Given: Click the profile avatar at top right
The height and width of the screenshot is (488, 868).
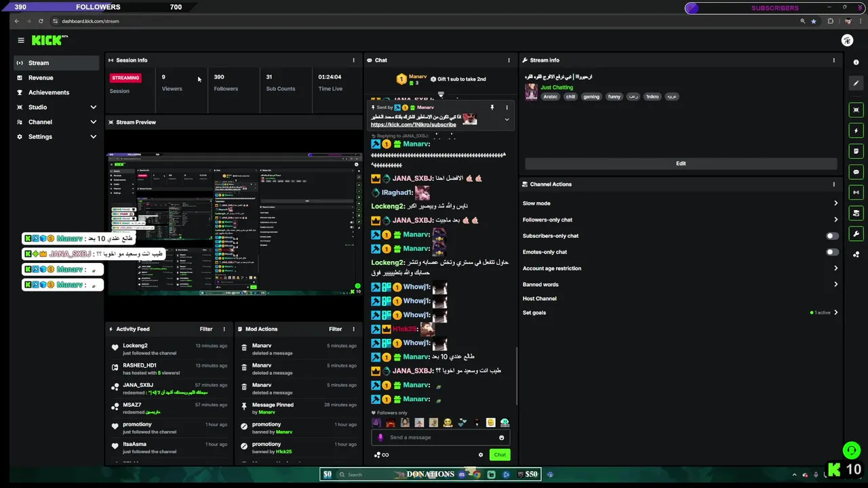Looking at the screenshot, I should pyautogui.click(x=847, y=41).
